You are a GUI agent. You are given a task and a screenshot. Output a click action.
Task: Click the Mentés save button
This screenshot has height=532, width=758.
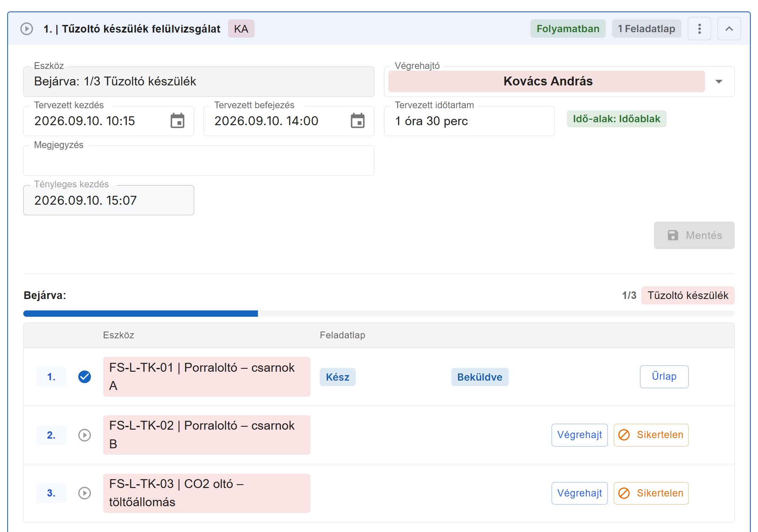[694, 235]
